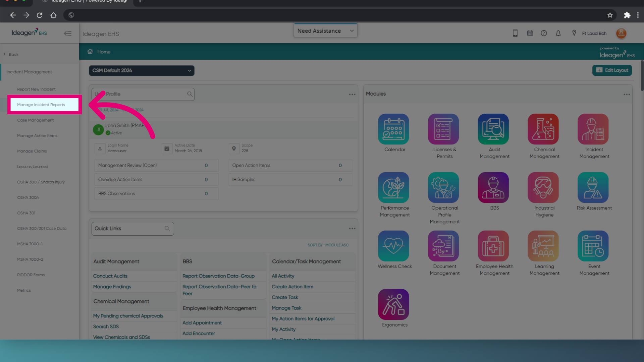
Task: Select Report New Incident menu item
Action: tap(36, 89)
